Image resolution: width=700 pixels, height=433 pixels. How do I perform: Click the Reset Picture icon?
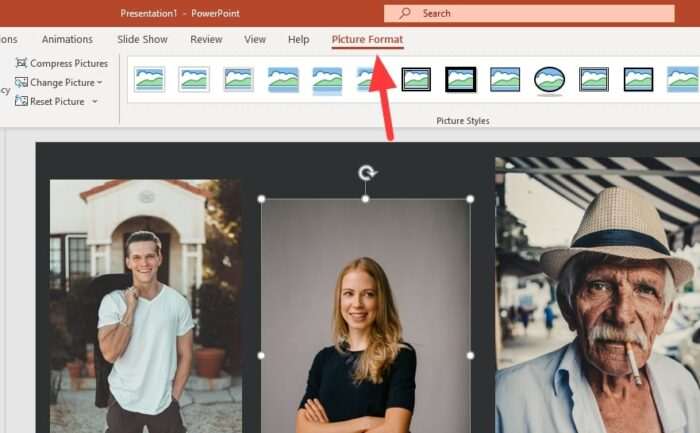(21, 101)
